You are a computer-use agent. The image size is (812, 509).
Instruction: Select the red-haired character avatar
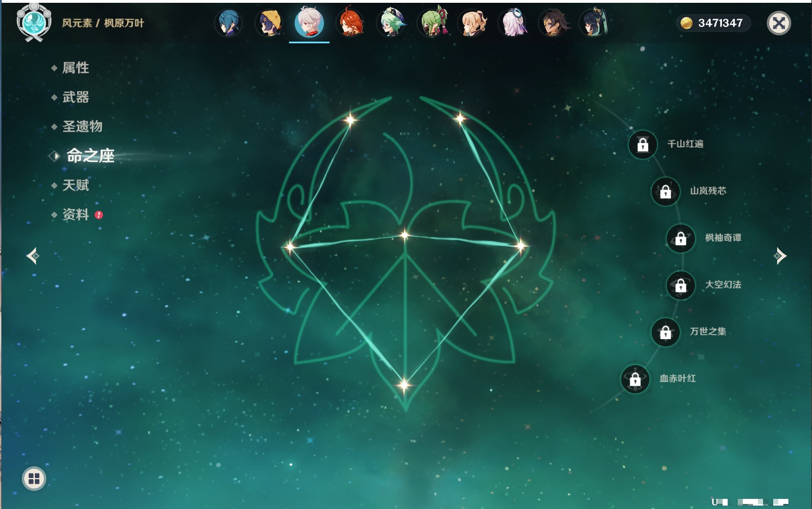pyautogui.click(x=350, y=24)
